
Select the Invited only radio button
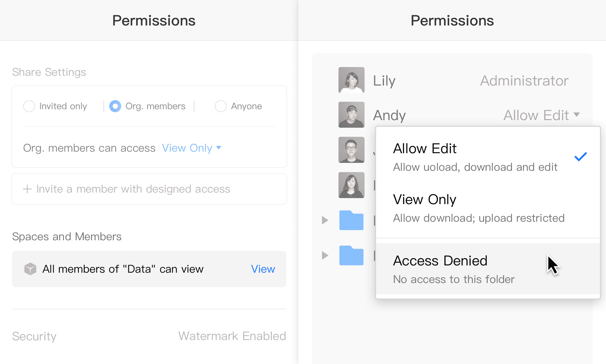(29, 106)
